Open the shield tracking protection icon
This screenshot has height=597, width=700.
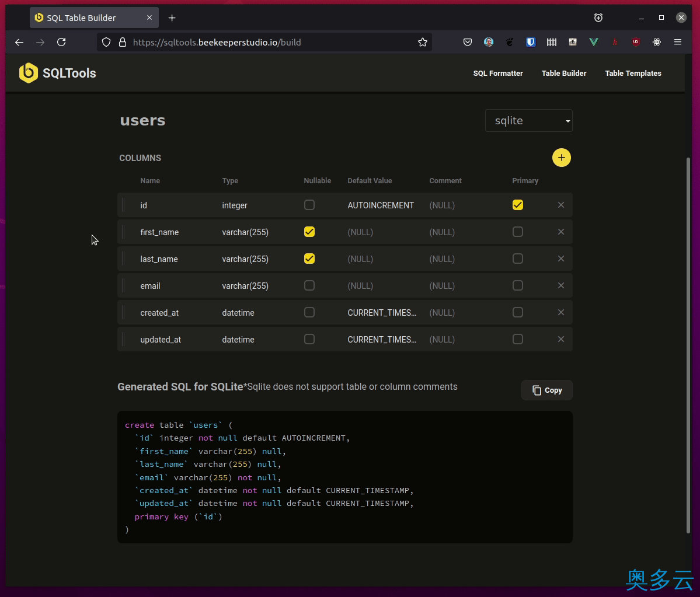[106, 43]
